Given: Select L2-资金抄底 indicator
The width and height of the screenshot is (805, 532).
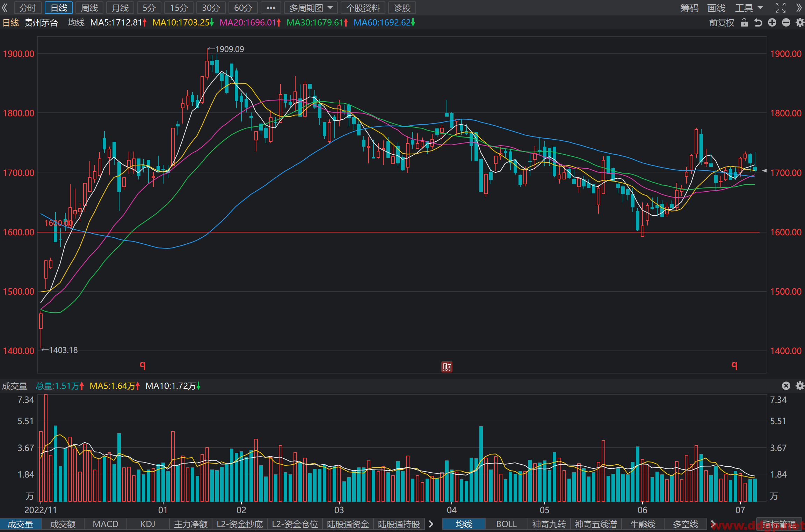Looking at the screenshot, I should tap(240, 524).
